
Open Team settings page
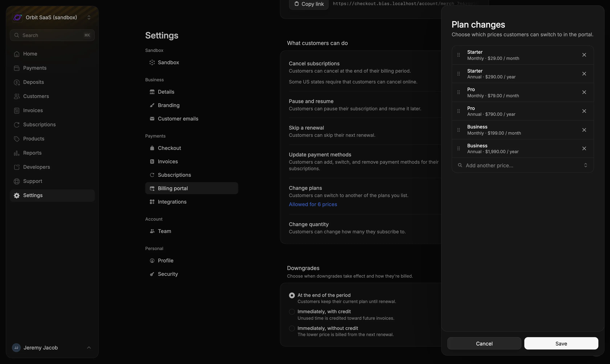tap(191, 231)
